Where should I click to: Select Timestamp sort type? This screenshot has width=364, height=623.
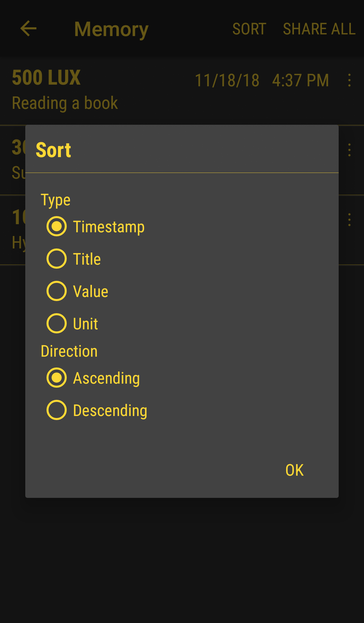tap(57, 226)
